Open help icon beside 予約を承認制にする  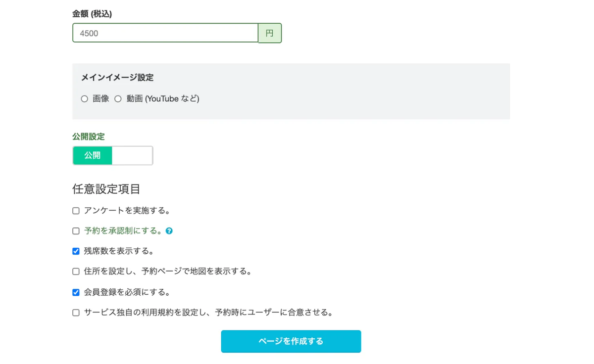169,231
